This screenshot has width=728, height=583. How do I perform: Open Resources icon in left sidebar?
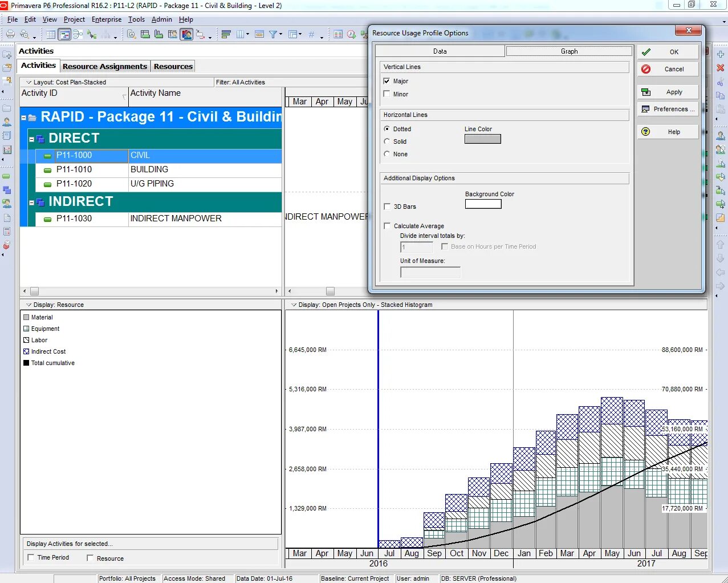tap(7, 122)
